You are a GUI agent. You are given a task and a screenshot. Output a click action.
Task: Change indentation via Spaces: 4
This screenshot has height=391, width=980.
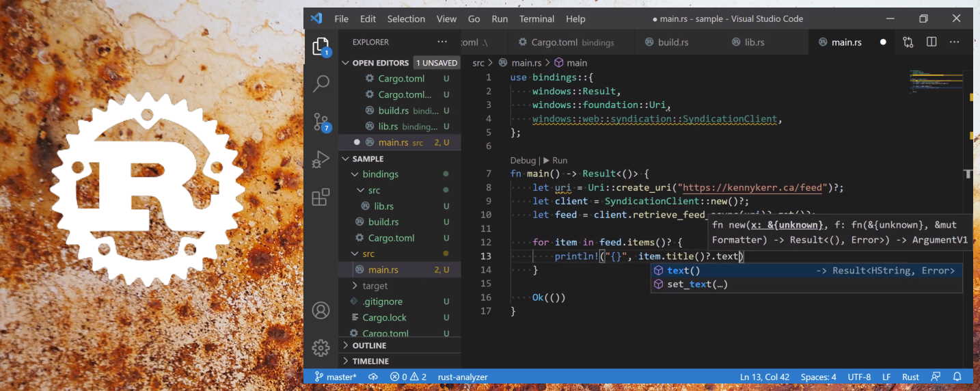coord(818,377)
